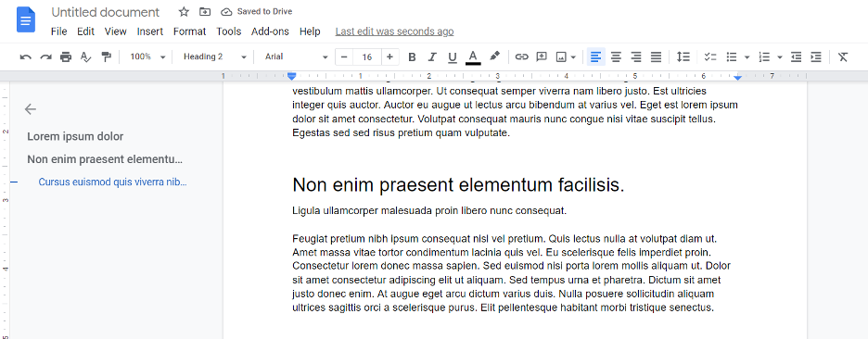Place cursor in 'Non enim praesent elementum facilisis.' heading
The image size is (868, 339).
pyautogui.click(x=458, y=184)
